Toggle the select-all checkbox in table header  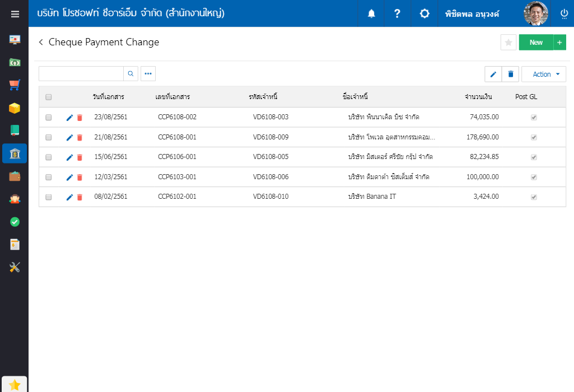click(x=48, y=97)
